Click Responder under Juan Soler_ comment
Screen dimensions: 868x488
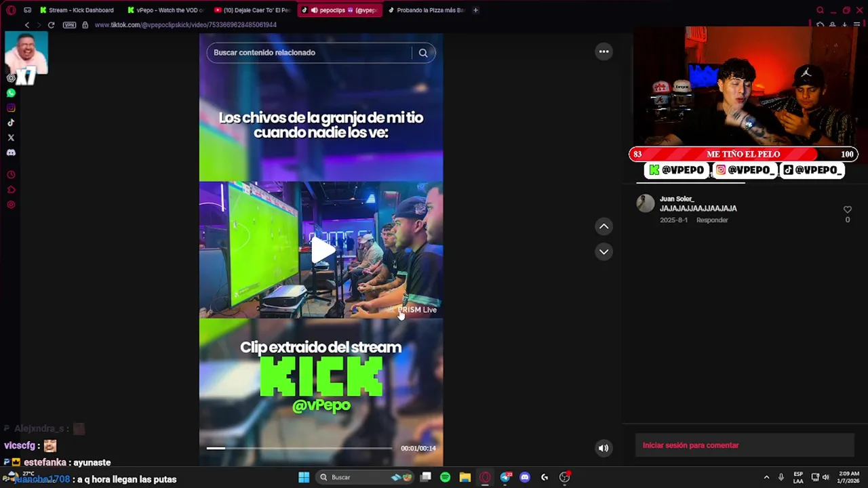pyautogui.click(x=712, y=220)
